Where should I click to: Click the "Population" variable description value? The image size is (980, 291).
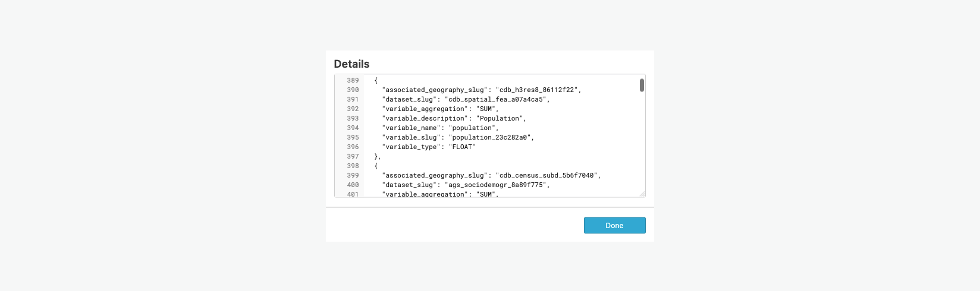[x=500, y=118]
